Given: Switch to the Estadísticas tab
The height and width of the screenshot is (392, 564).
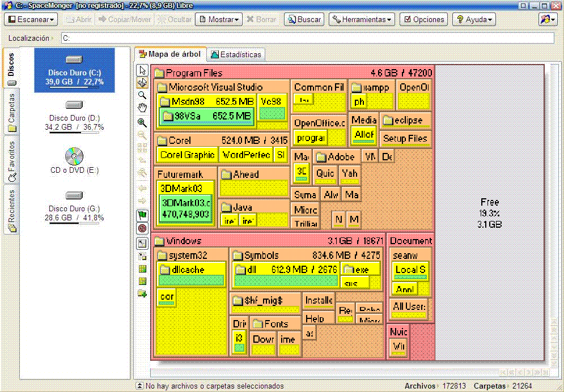Looking at the screenshot, I should point(236,54).
